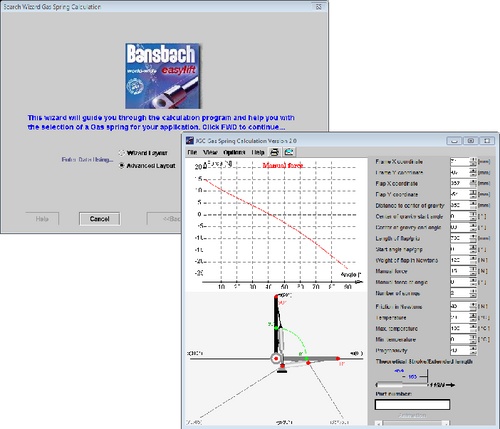
Task: Click the printer icon in the toolbar
Action: click(274, 152)
